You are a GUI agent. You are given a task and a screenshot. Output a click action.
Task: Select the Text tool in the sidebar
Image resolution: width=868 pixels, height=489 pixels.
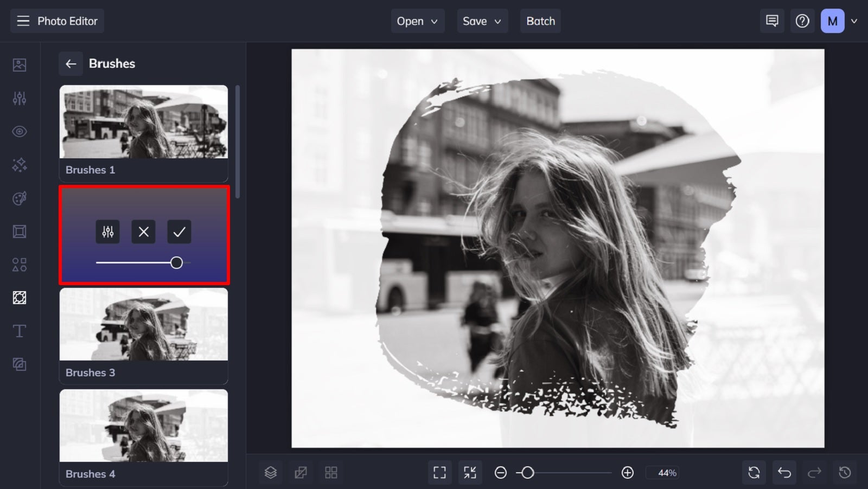coord(20,331)
